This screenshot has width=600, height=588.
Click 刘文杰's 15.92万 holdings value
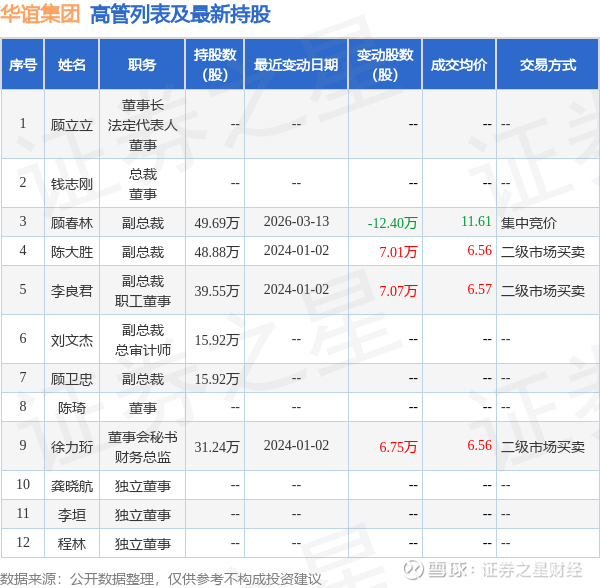(x=217, y=340)
